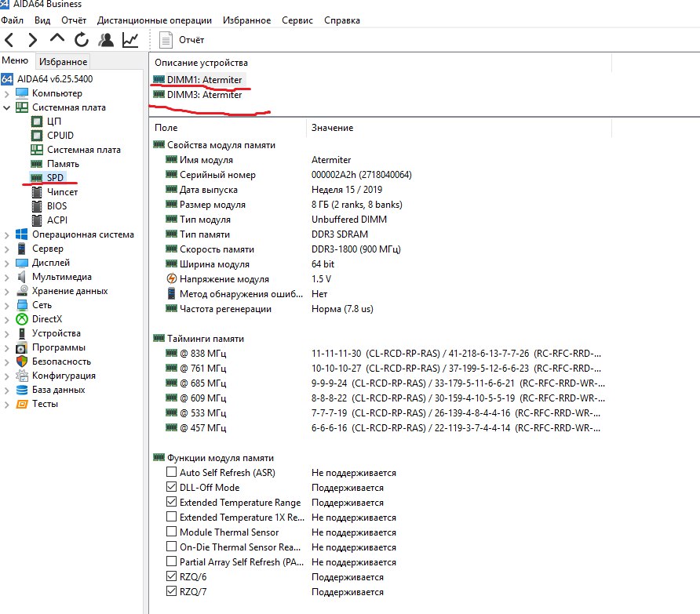Select the Память memory item
The image size is (700, 614).
(x=63, y=164)
